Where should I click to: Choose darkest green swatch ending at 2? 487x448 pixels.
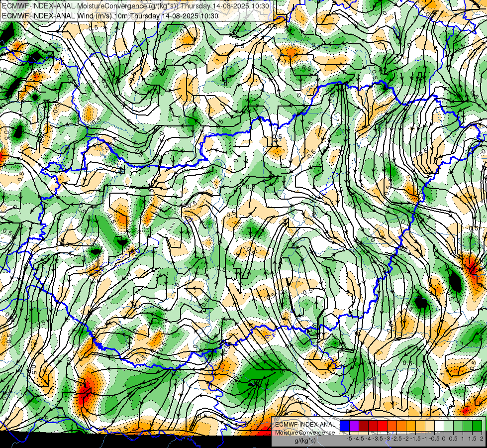click(477, 426)
